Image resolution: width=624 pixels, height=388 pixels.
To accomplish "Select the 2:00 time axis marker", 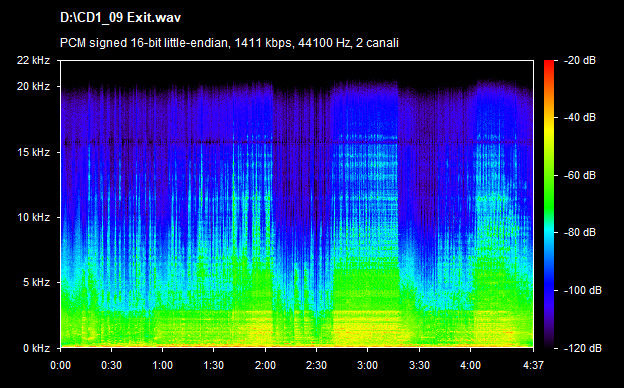I will [265, 365].
